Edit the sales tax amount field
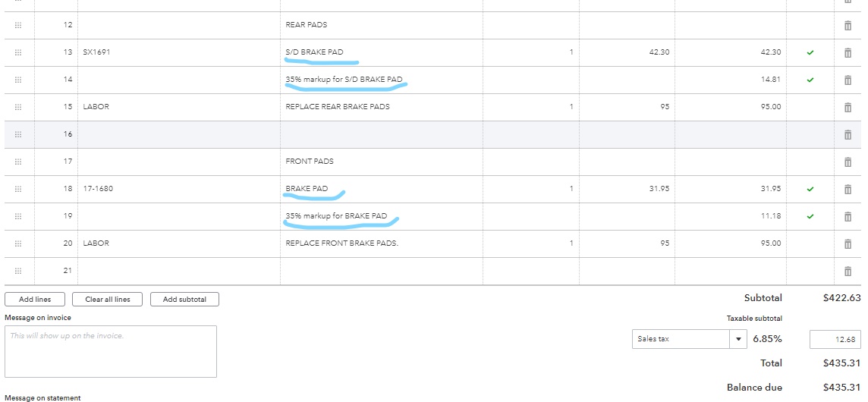This screenshot has height=402, width=868. 835,340
